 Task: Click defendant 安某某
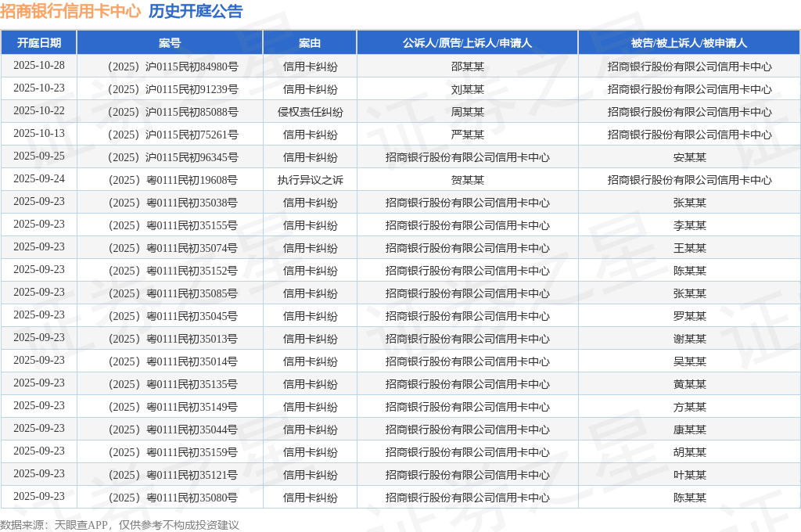(x=690, y=157)
